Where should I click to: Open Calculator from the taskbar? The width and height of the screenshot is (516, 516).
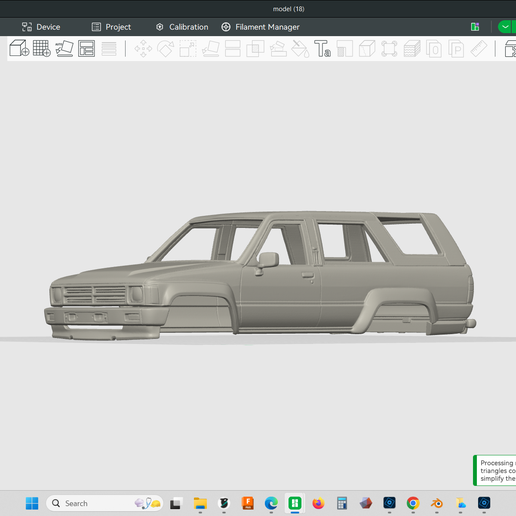(342, 503)
